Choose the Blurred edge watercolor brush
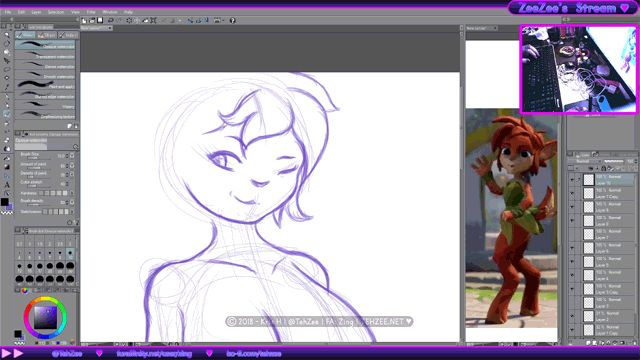Screen dimensions: 640x360 (45, 96)
